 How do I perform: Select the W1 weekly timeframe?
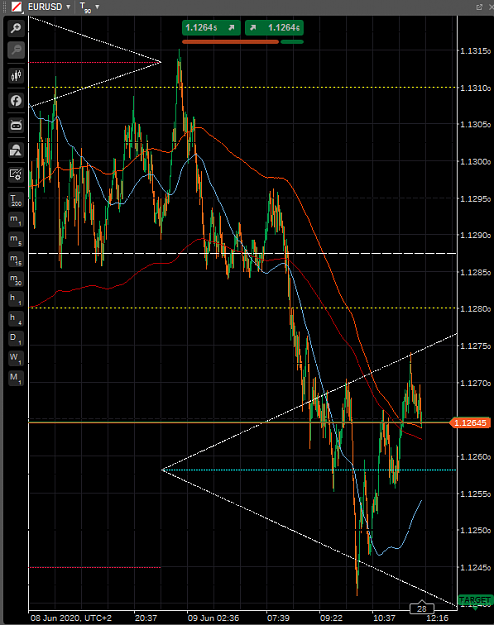pyautogui.click(x=16, y=358)
